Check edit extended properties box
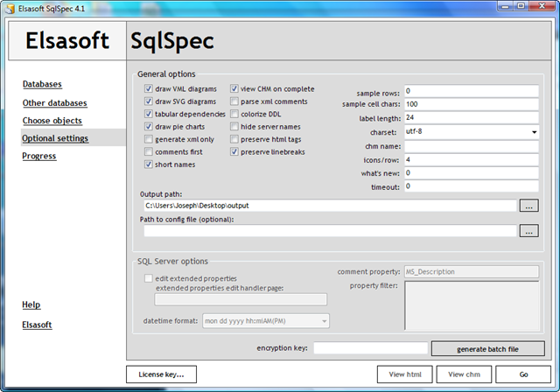This screenshot has height=392, width=560. point(149,278)
